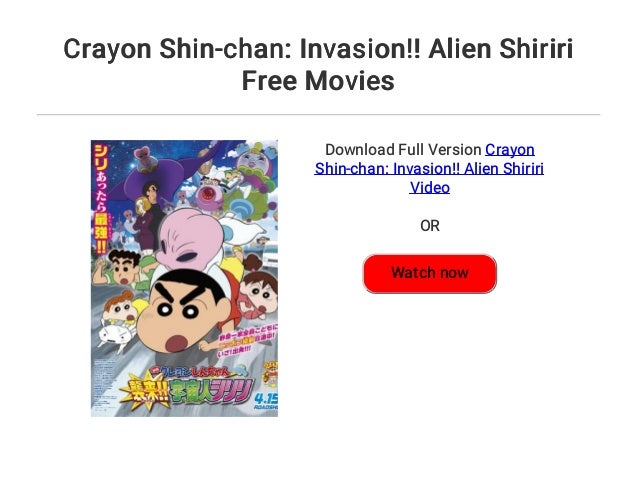This screenshot has width=638, height=479.
Task: Click the horizontal divider under the heading
Action: click(x=318, y=115)
